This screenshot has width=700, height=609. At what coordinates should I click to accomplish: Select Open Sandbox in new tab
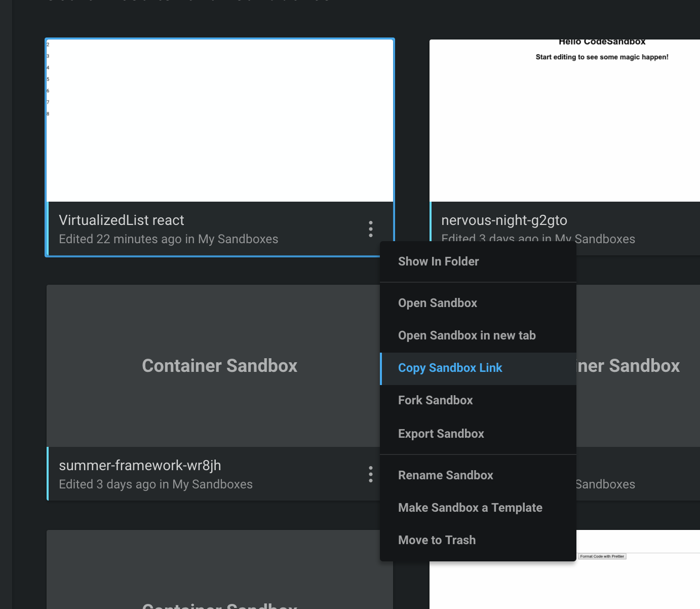(478, 335)
